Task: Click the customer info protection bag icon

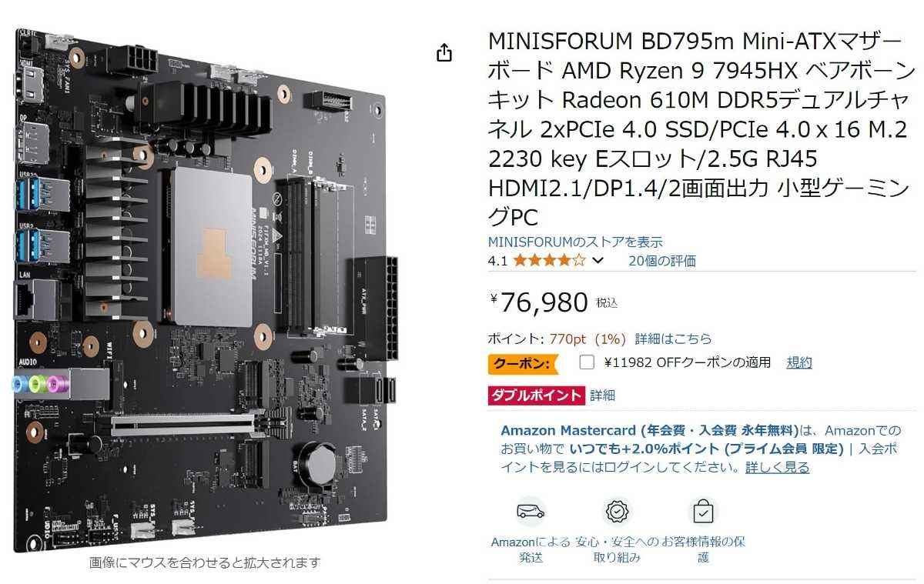Action: pyautogui.click(x=703, y=512)
